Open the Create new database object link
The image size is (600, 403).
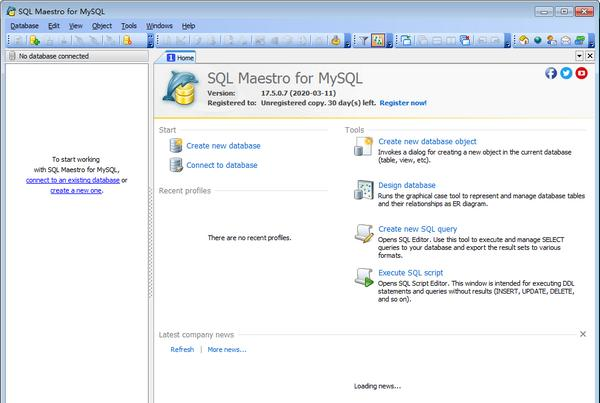point(427,142)
